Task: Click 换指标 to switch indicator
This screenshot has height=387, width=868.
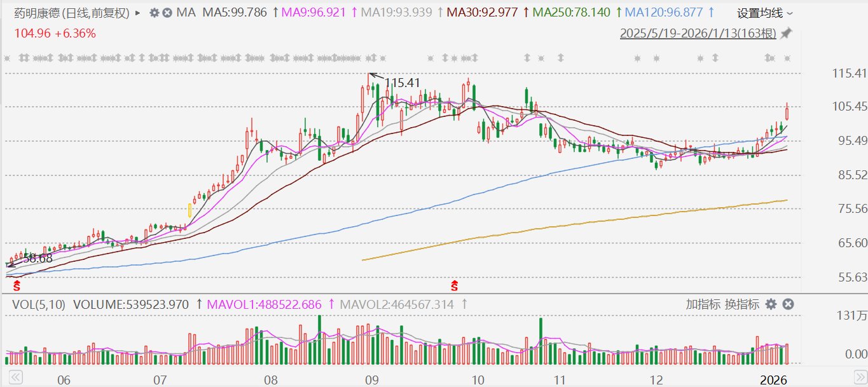Action: pyautogui.click(x=743, y=304)
